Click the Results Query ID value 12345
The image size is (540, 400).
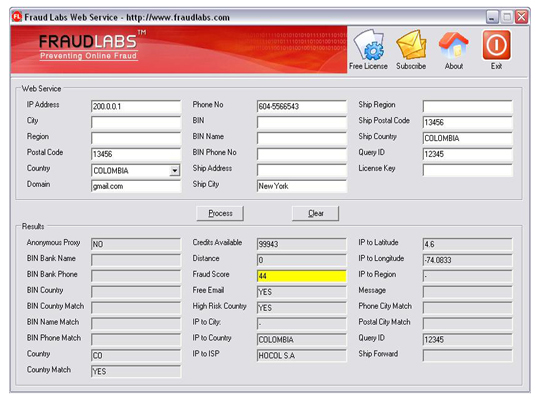(x=467, y=340)
